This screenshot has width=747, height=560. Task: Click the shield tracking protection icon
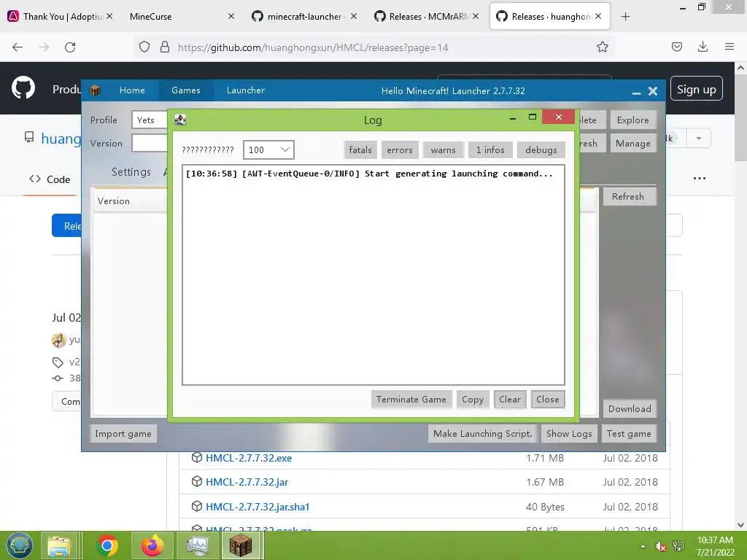(144, 47)
